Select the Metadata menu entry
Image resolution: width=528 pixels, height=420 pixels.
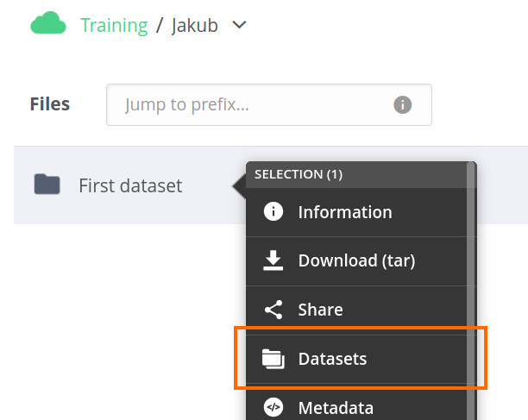click(x=336, y=407)
